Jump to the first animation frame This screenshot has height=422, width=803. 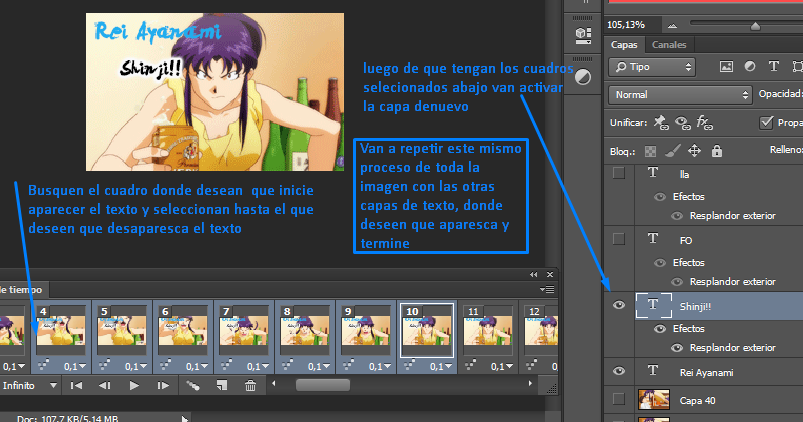(76, 385)
